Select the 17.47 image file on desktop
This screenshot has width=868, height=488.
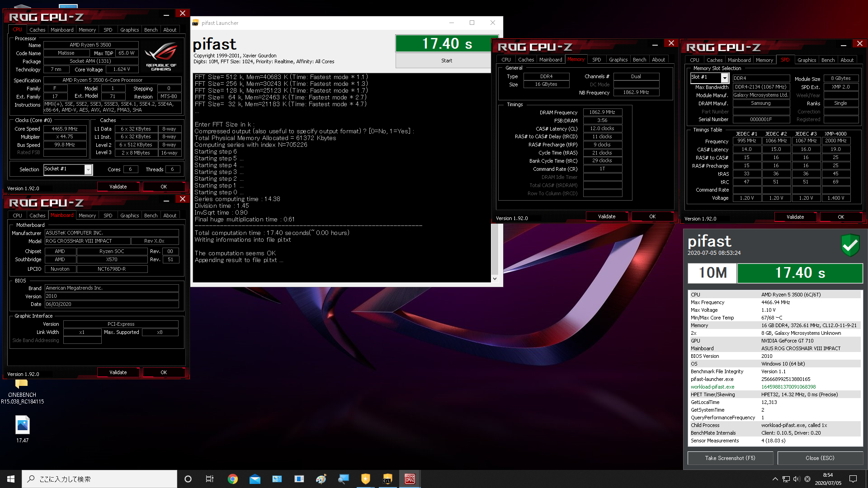[x=22, y=430]
